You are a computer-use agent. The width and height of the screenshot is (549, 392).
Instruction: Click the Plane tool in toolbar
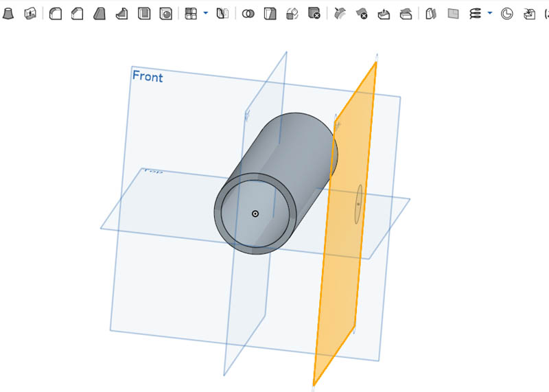(x=453, y=13)
